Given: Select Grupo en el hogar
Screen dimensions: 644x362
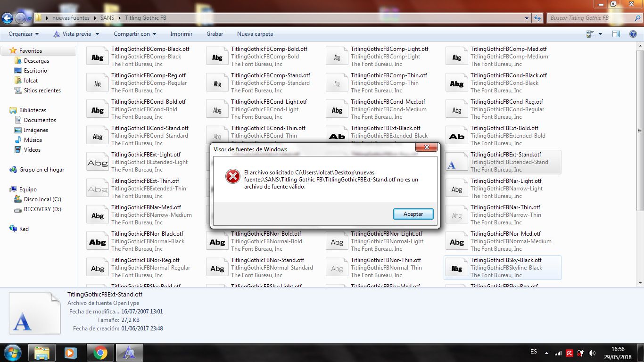Looking at the screenshot, I should point(41,170).
